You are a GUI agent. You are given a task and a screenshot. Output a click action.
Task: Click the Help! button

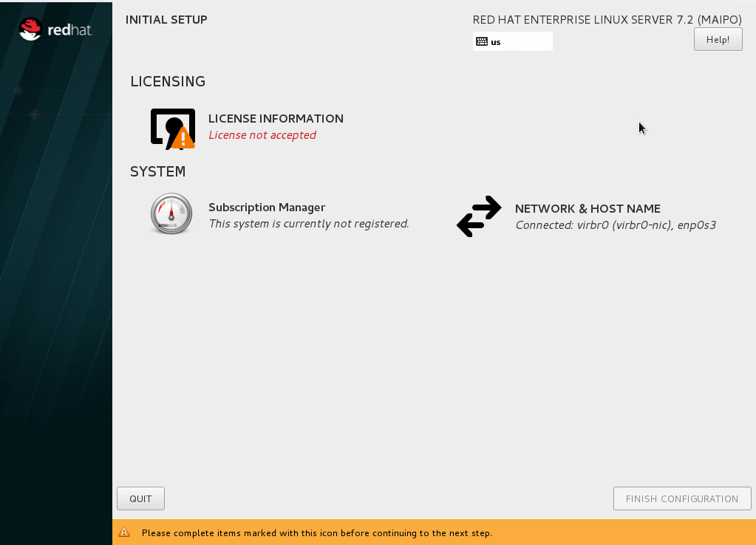pyautogui.click(x=718, y=40)
